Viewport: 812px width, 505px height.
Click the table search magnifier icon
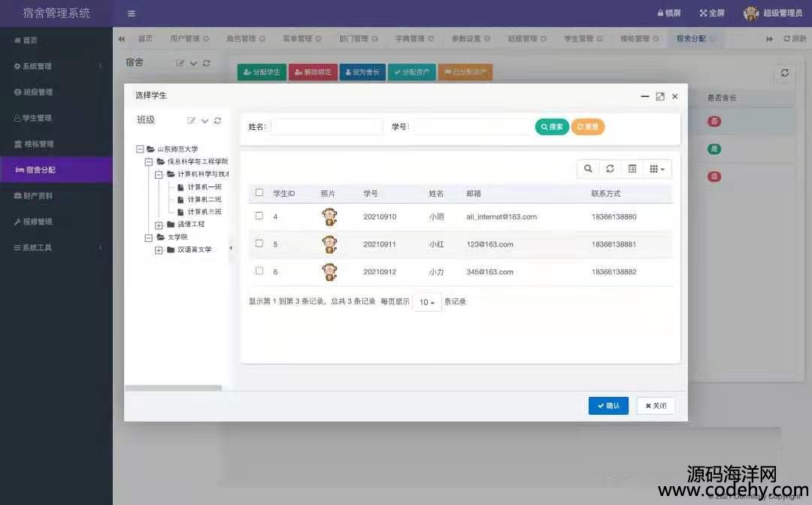click(588, 168)
